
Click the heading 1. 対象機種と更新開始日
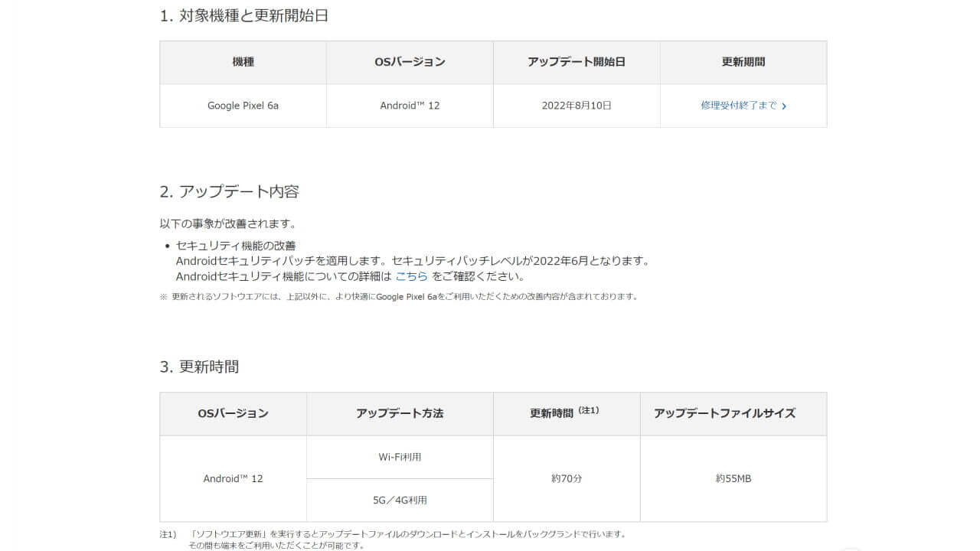coord(243,15)
